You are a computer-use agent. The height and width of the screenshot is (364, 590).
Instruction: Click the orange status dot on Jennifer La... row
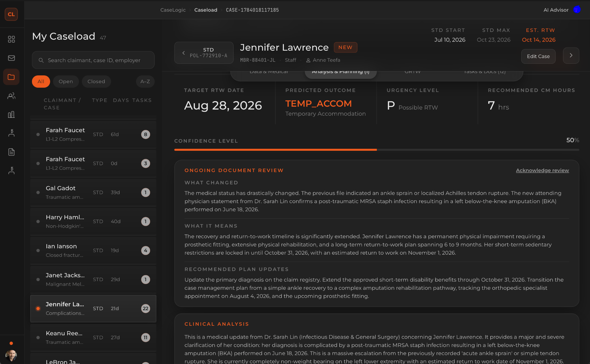[38, 308]
